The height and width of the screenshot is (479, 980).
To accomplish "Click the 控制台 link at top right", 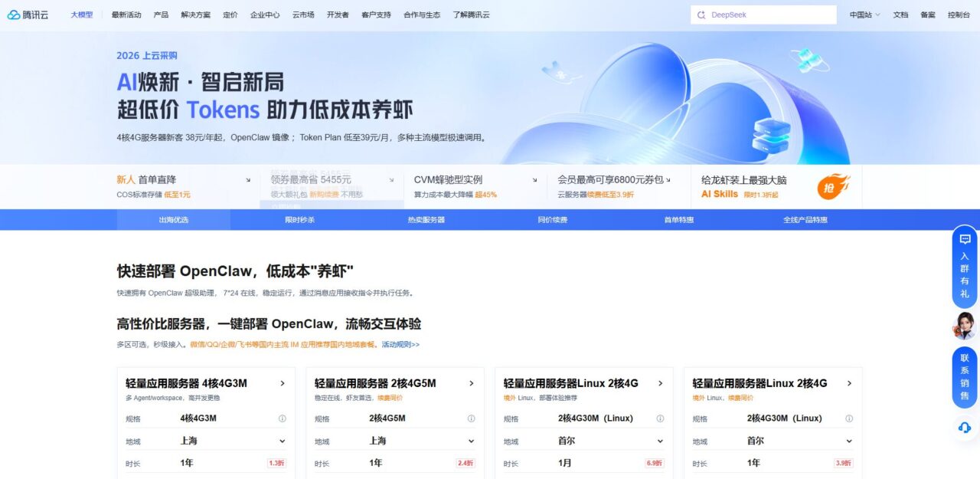I will (959, 14).
